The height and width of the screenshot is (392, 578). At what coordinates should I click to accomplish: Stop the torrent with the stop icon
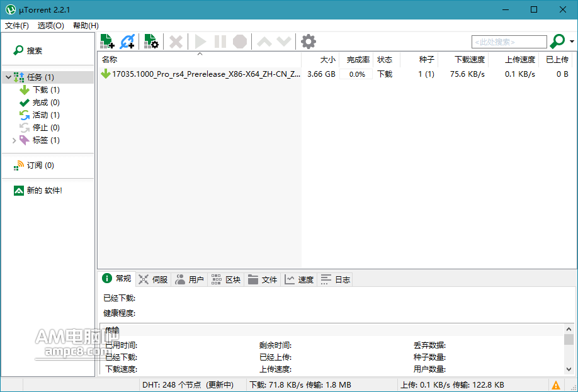point(240,42)
